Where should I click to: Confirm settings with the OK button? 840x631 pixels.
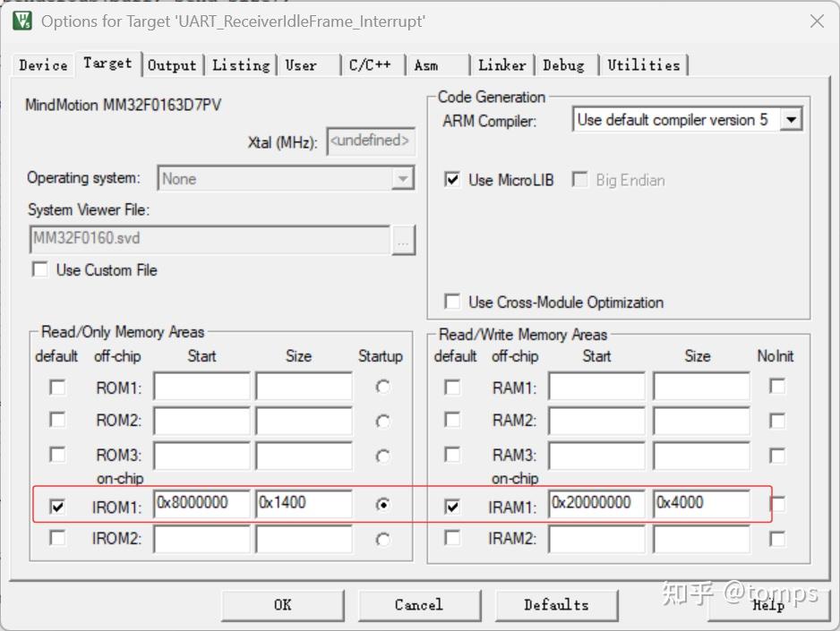pyautogui.click(x=283, y=605)
